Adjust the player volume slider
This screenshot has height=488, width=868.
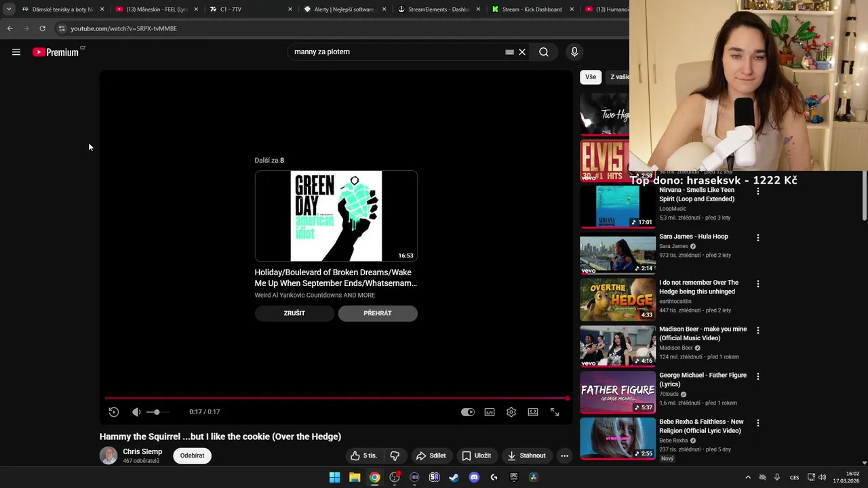(x=157, y=412)
